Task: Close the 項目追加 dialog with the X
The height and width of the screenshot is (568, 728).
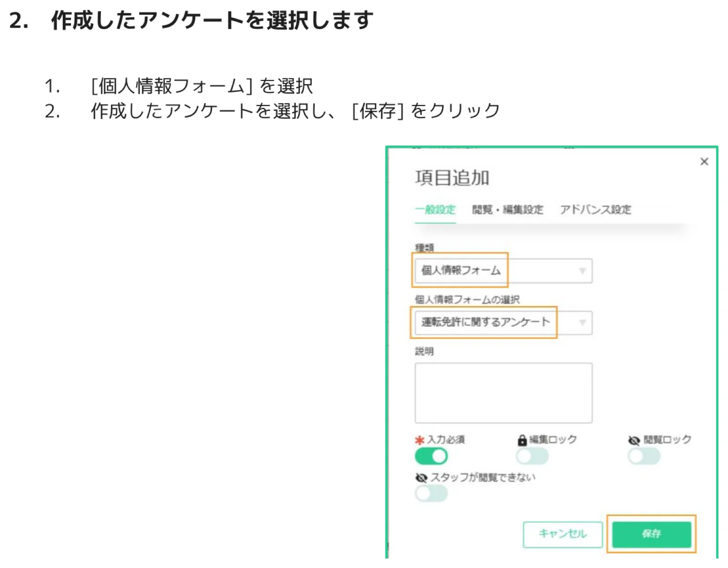Action: click(x=704, y=161)
